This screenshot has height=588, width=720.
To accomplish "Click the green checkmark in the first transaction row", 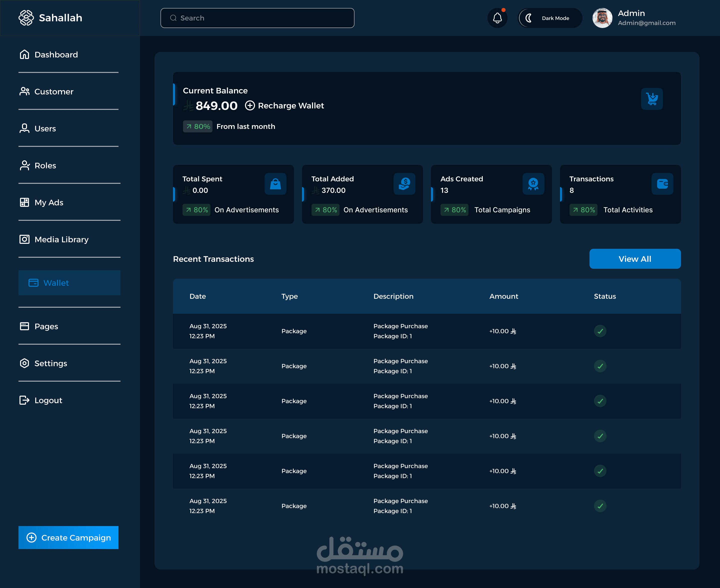I will click(600, 331).
